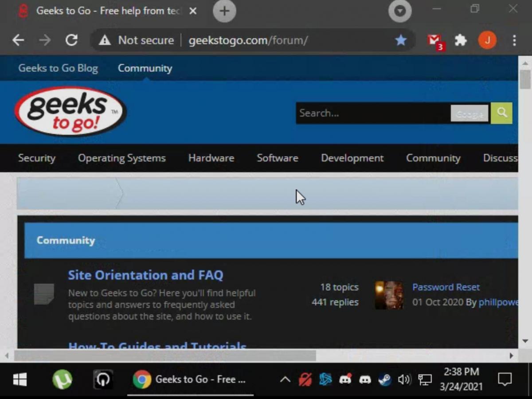
Task: Click Discord tray icon with red badge
Action: [x=345, y=379]
